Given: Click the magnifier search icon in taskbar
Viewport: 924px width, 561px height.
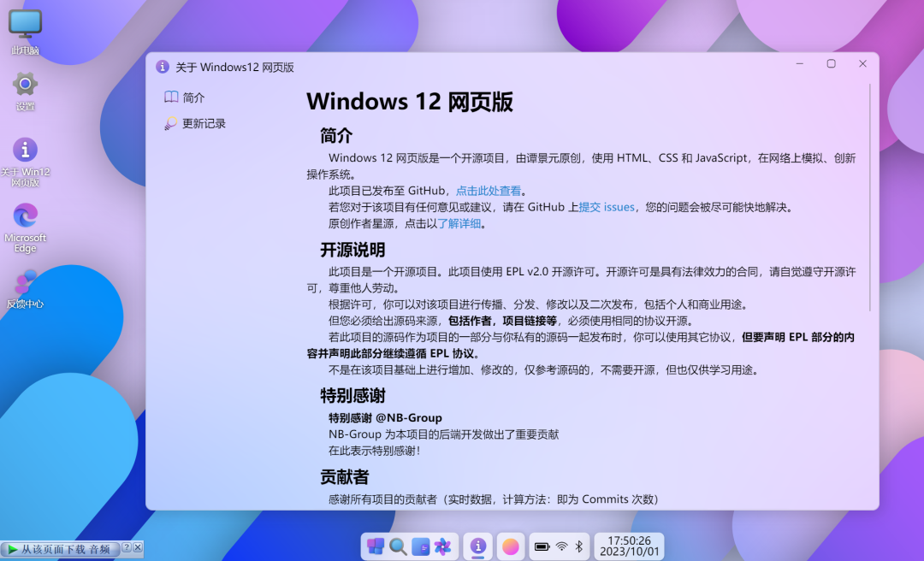Looking at the screenshot, I should 398,546.
